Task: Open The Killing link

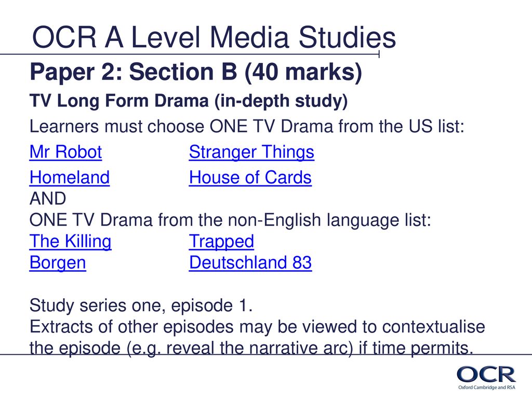Action: pos(70,242)
